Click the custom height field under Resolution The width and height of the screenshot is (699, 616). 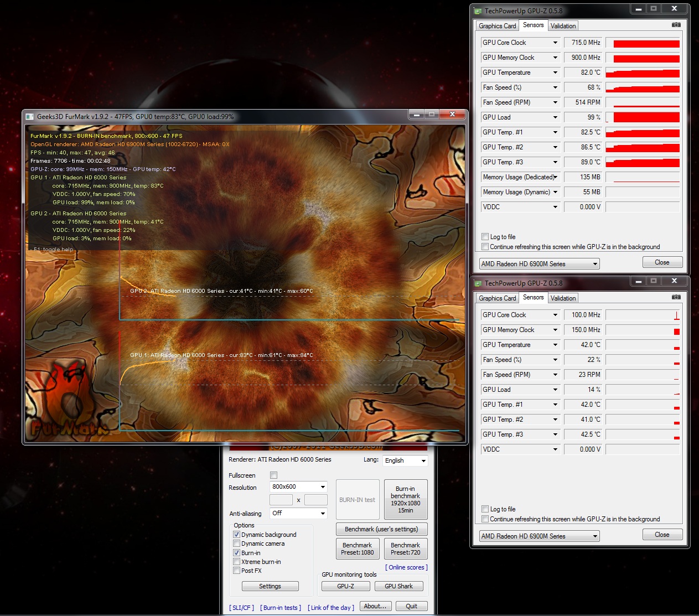click(316, 500)
